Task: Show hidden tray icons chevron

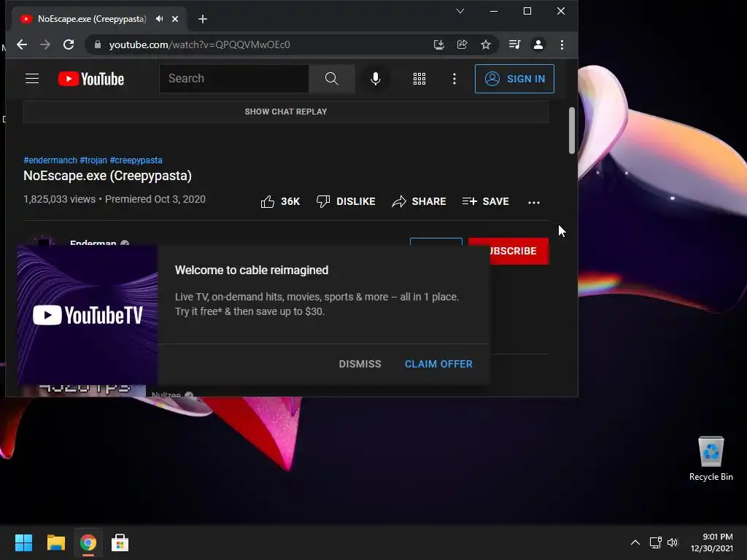Action: click(x=635, y=542)
